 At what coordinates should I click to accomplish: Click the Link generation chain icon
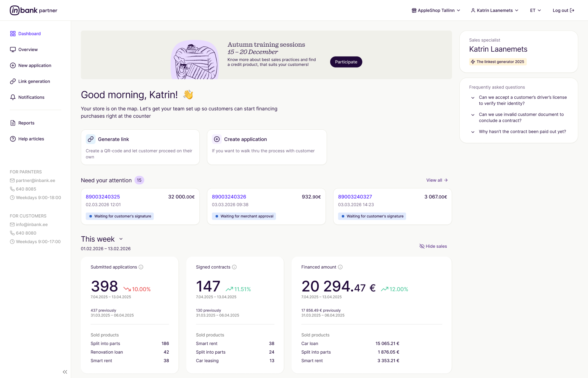[x=13, y=81]
